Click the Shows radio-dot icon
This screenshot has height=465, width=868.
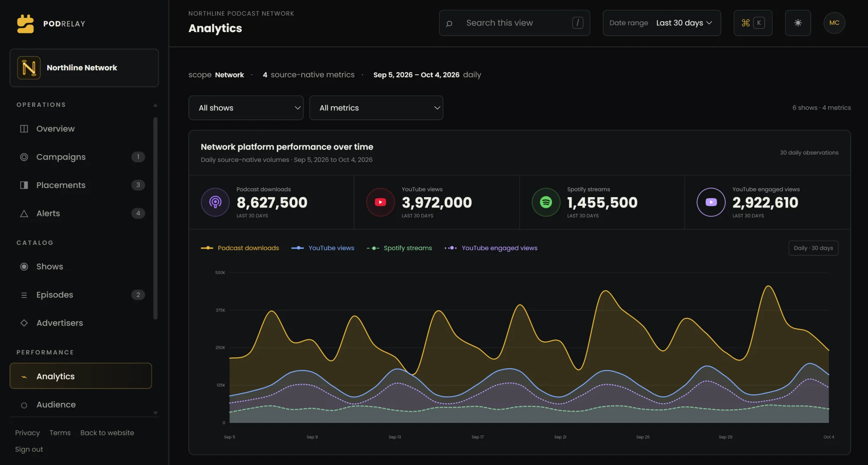(24, 267)
